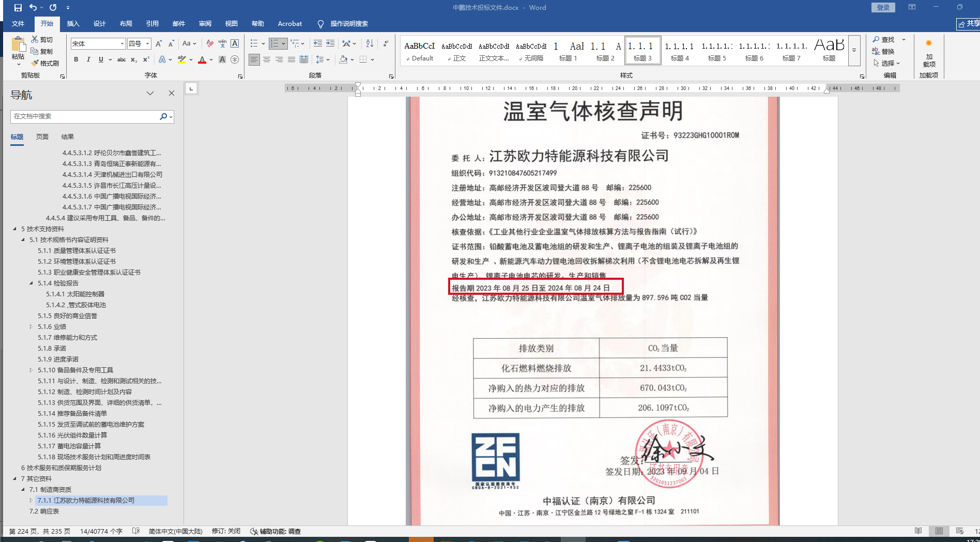Screen dimensions: 980x542
Task: Cut selection with 剪切
Action: 42,39
